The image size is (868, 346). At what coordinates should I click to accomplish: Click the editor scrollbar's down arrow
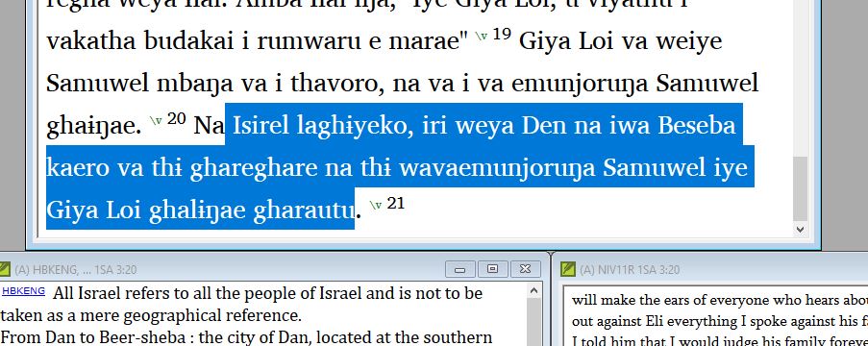tap(800, 229)
